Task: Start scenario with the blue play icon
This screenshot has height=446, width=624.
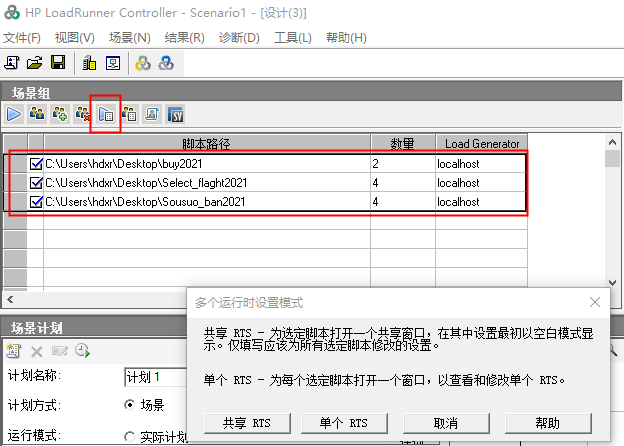Action: pyautogui.click(x=14, y=114)
